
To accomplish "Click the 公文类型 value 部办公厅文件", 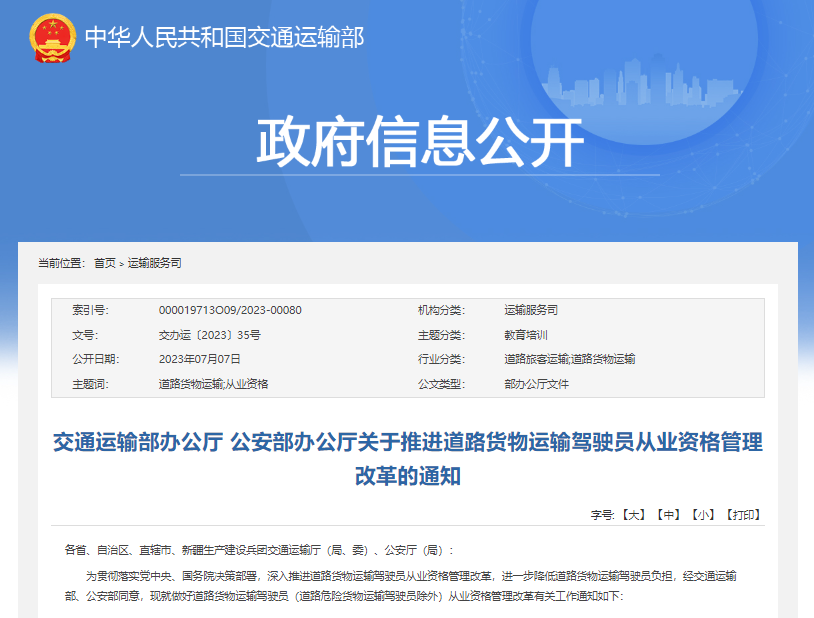I will [536, 384].
